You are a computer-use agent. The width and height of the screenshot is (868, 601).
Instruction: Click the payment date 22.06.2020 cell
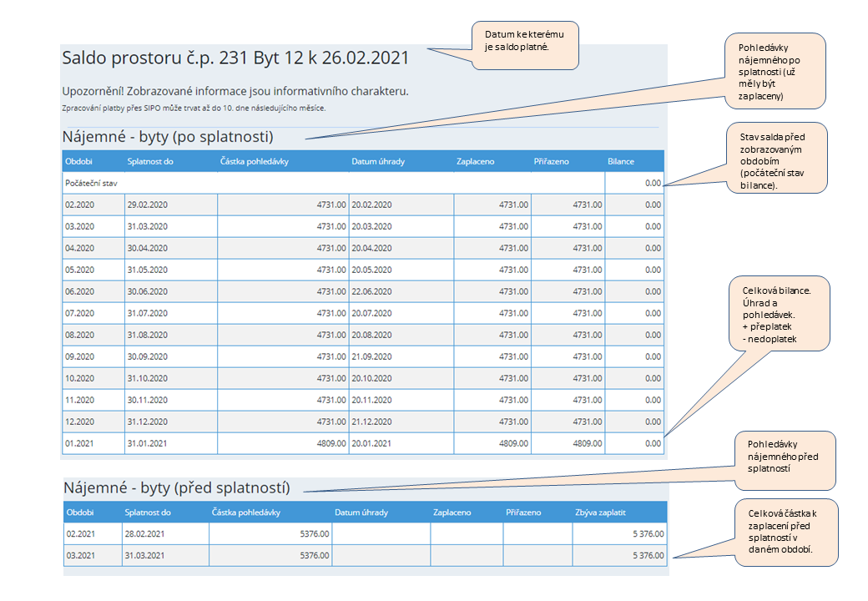[x=372, y=291]
